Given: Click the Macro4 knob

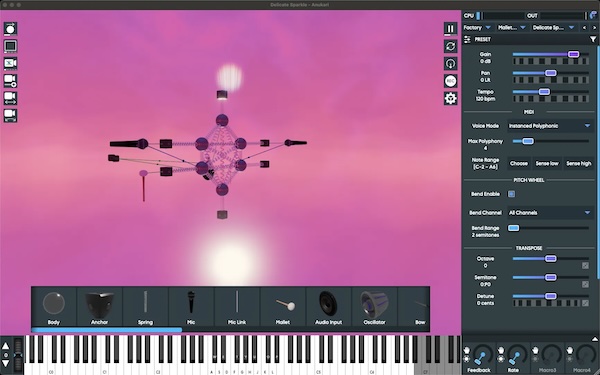Looking at the screenshot, I should (585, 355).
